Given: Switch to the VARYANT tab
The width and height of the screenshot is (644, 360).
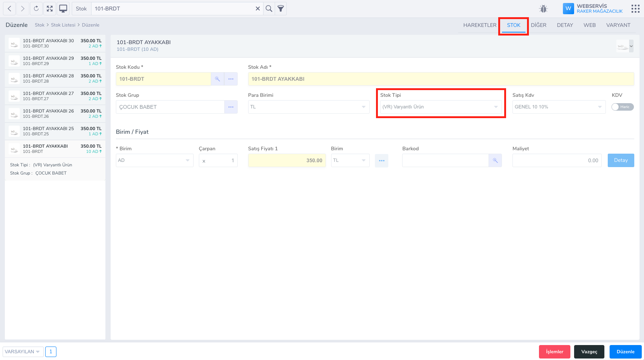Looking at the screenshot, I should coord(618,25).
